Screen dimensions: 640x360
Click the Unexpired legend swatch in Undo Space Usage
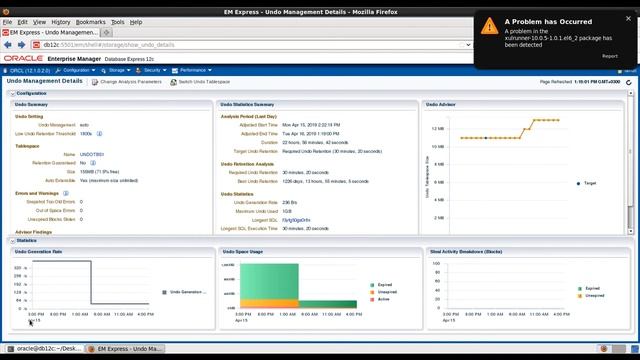pos(372,292)
